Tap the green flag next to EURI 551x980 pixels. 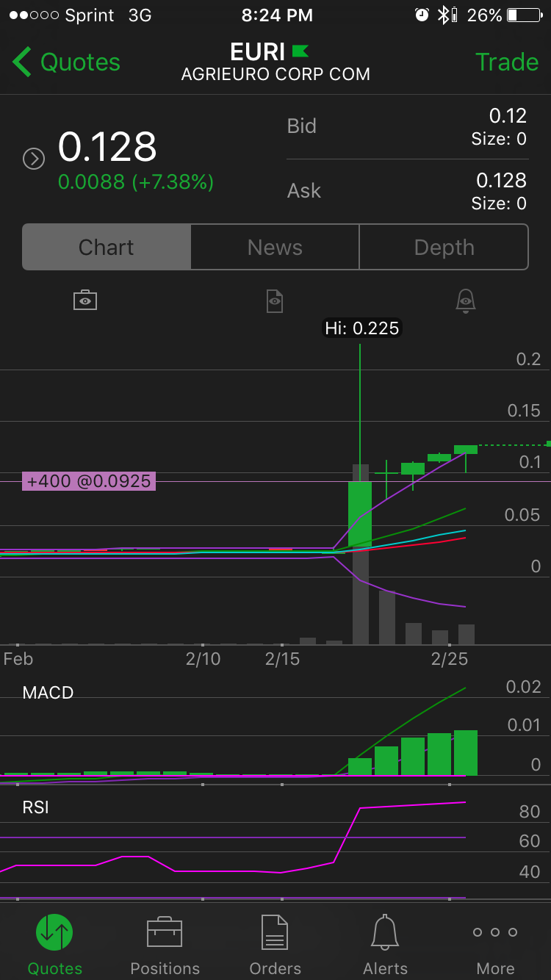click(300, 51)
